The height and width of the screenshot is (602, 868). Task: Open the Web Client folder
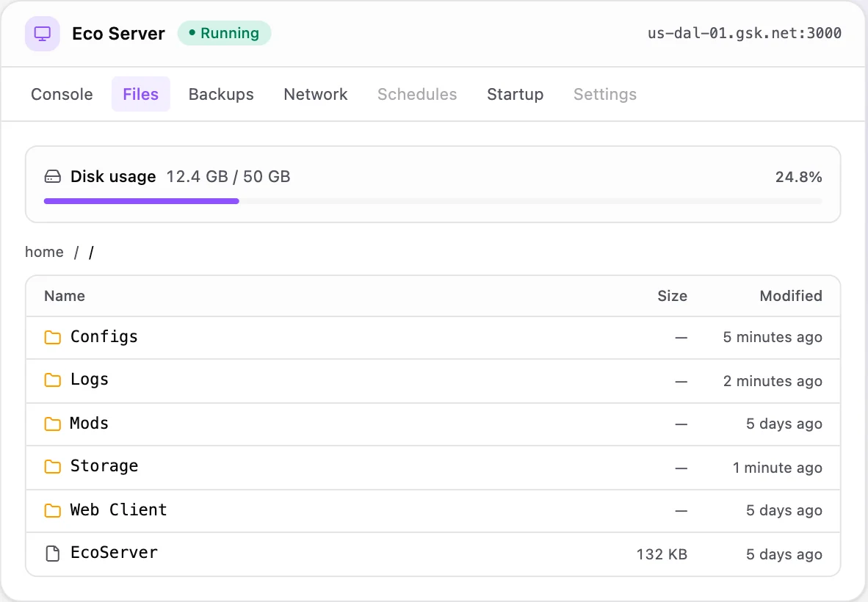point(433,511)
